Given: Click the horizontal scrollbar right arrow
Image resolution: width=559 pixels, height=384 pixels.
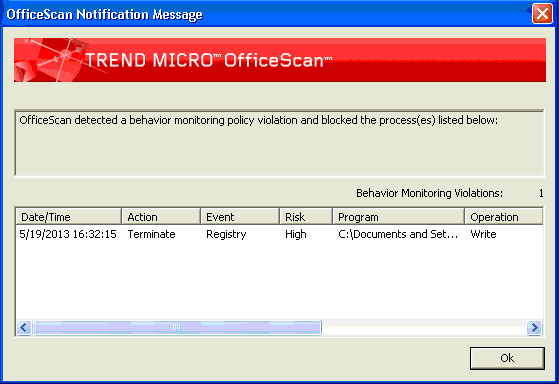Looking at the screenshot, I should (x=534, y=327).
